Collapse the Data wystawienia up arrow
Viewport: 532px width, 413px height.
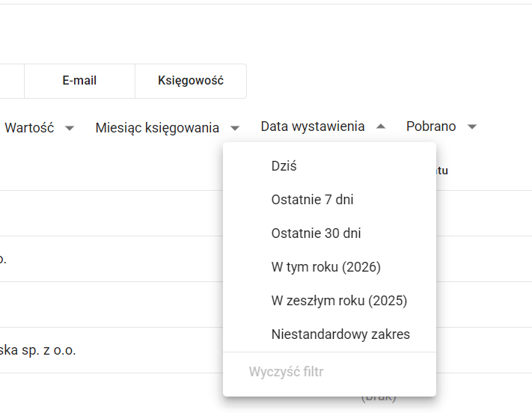pyautogui.click(x=381, y=127)
